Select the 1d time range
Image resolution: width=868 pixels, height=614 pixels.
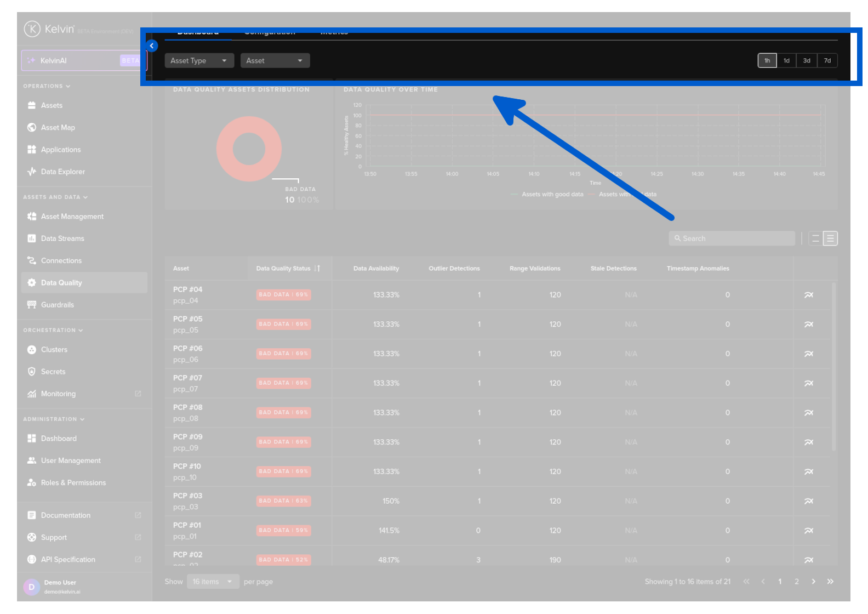click(786, 61)
